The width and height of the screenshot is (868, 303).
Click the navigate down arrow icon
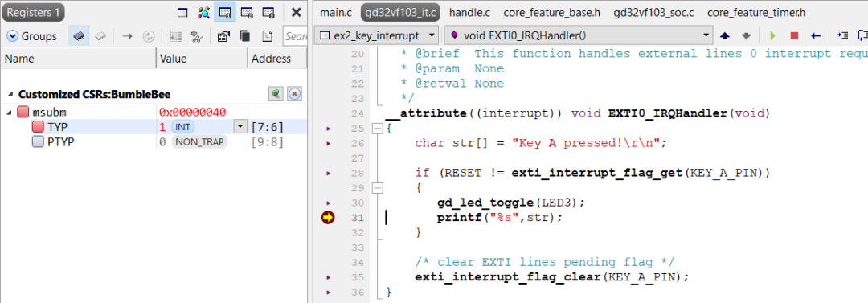point(746,36)
